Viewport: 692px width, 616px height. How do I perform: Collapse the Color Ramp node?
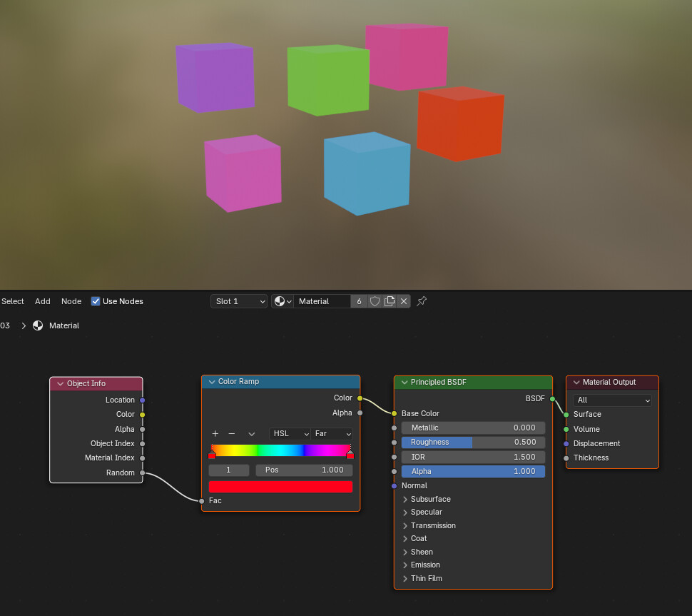[x=212, y=382]
